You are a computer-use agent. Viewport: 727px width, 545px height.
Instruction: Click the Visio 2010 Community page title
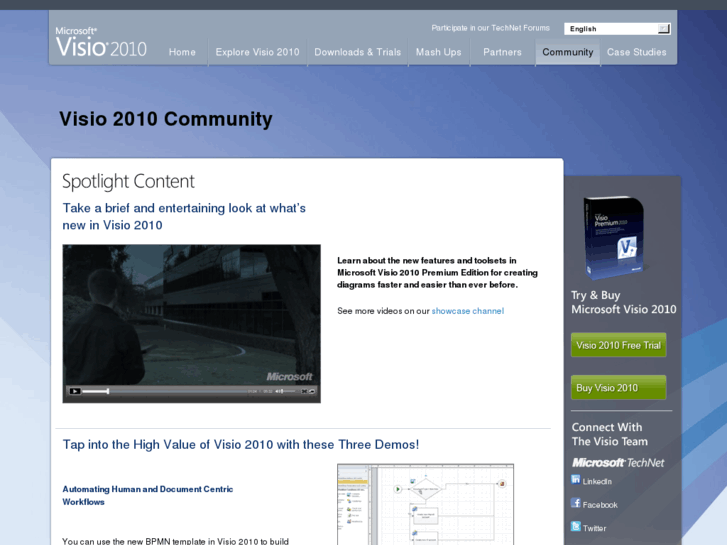click(x=166, y=119)
